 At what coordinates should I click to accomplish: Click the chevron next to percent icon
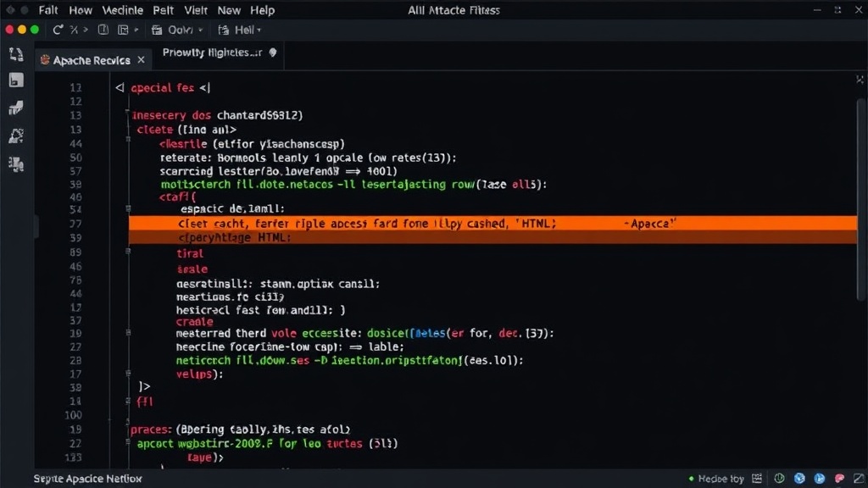(x=86, y=30)
